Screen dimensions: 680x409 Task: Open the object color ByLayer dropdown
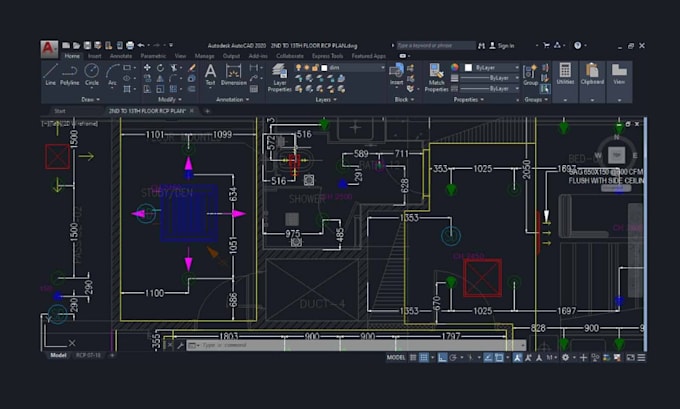tap(492, 68)
